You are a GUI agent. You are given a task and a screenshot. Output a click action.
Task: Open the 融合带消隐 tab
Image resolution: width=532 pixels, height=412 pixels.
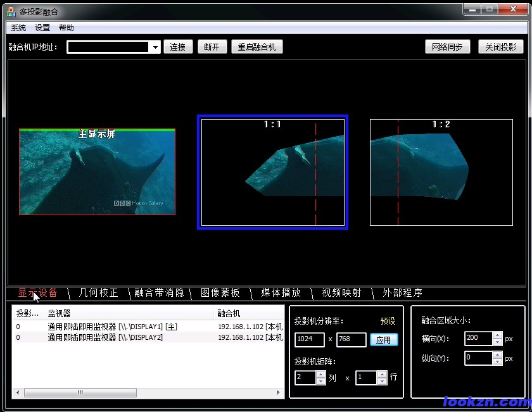[x=159, y=293]
